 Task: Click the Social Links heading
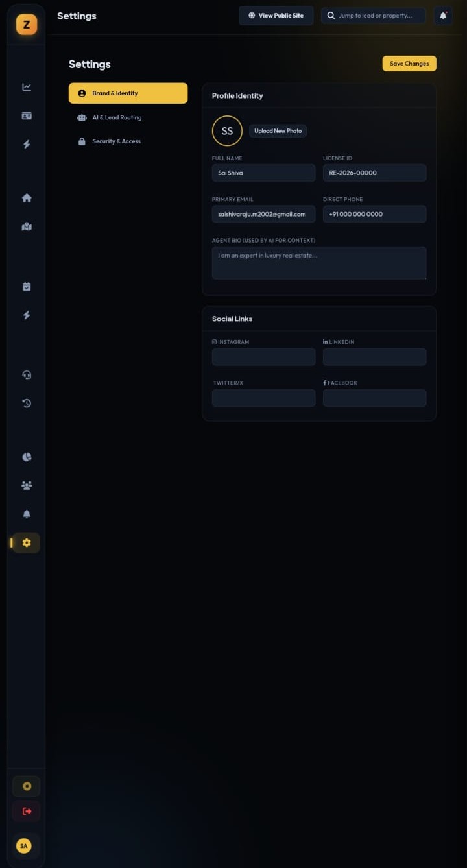(232, 319)
